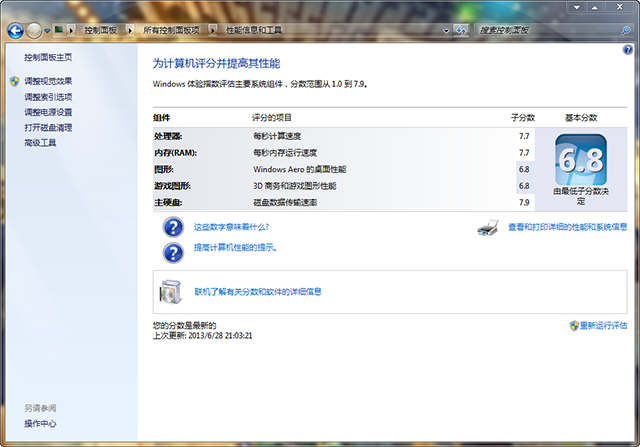Click the 7.9 subscore for 主硬盘

(x=524, y=202)
